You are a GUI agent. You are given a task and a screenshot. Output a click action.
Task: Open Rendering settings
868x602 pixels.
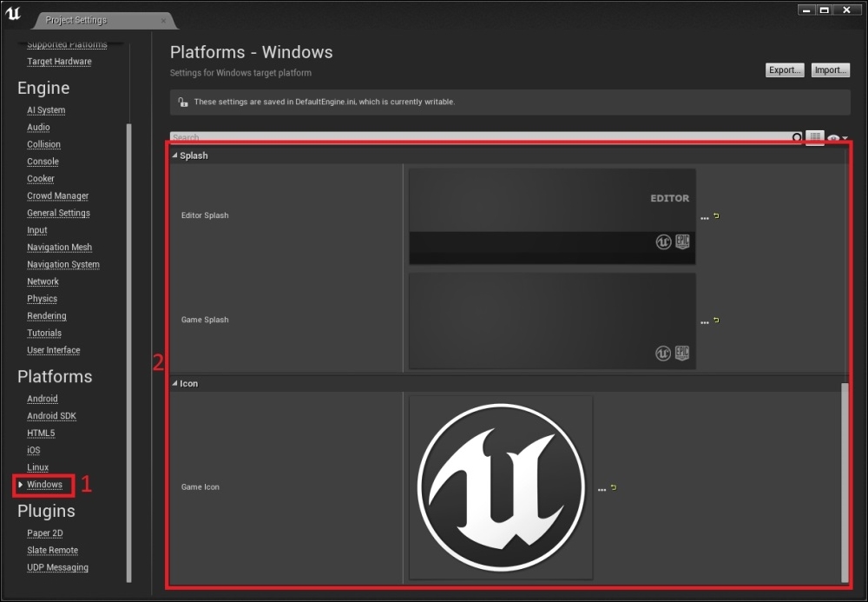(47, 316)
